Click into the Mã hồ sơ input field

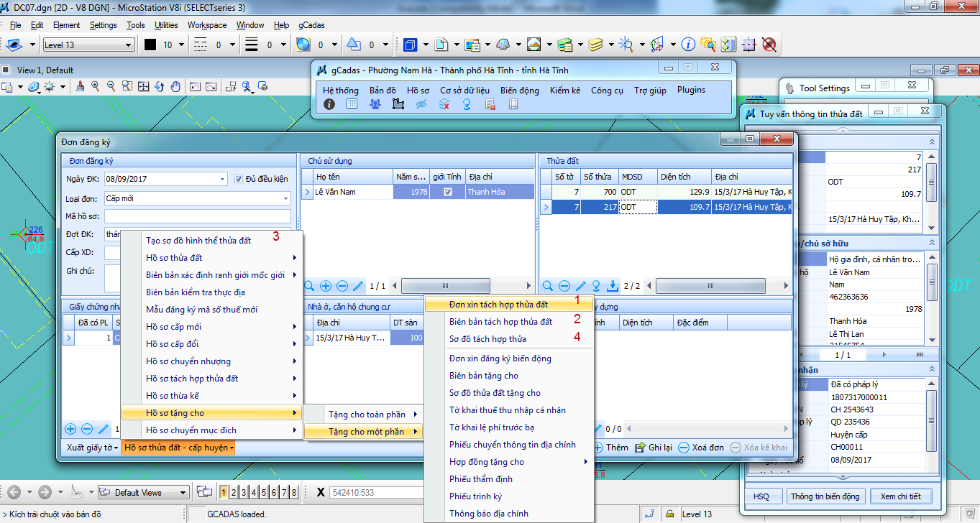[x=197, y=216]
